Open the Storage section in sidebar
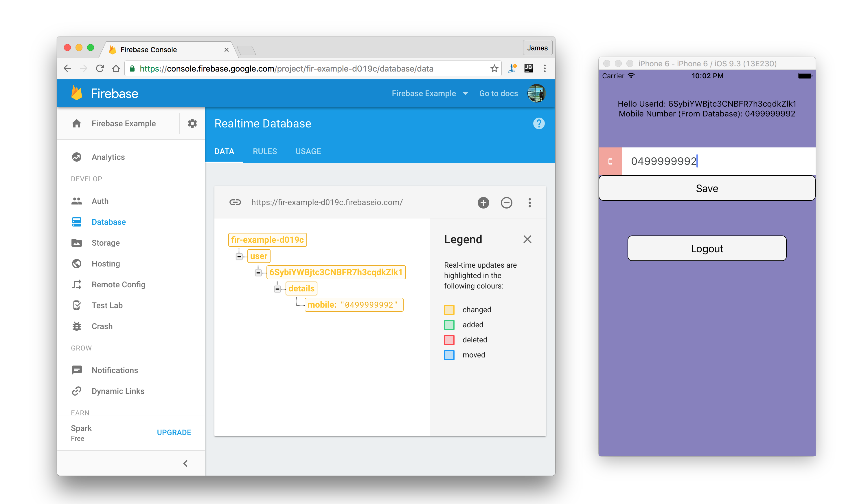The width and height of the screenshot is (868, 504). tap(105, 243)
